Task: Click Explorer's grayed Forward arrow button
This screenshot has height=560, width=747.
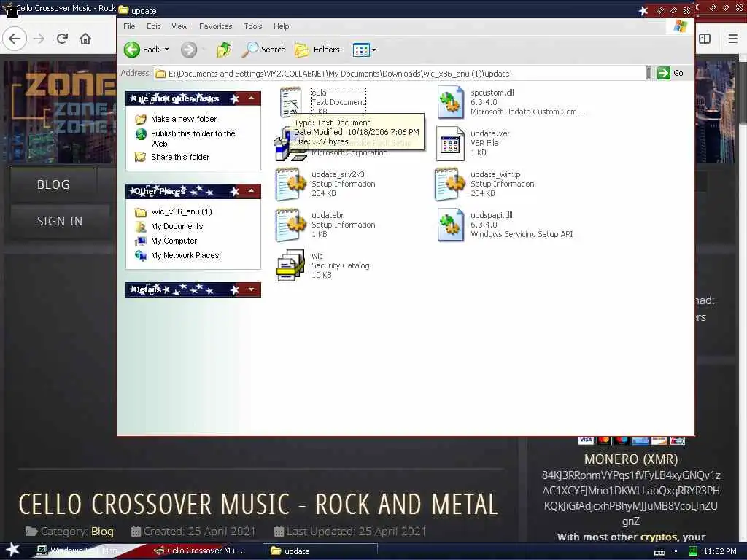Action: (189, 50)
